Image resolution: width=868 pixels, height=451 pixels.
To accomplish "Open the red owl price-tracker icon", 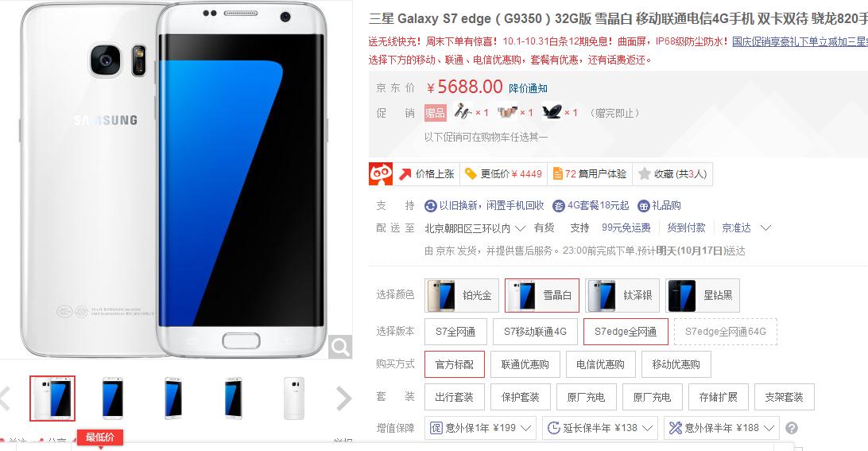I will click(x=381, y=174).
